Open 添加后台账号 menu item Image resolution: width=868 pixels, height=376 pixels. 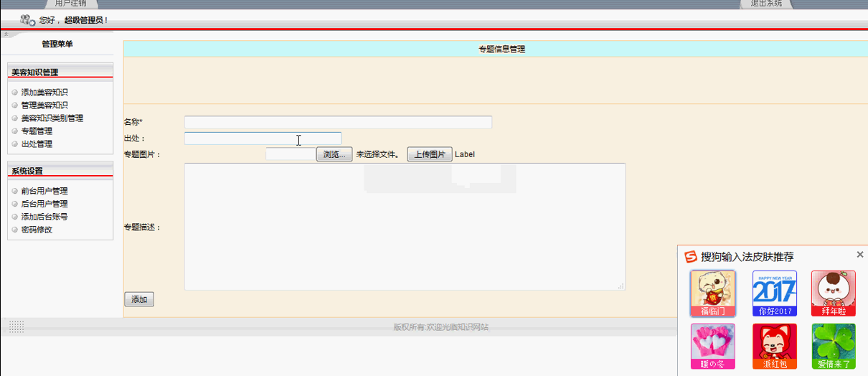[x=44, y=217]
